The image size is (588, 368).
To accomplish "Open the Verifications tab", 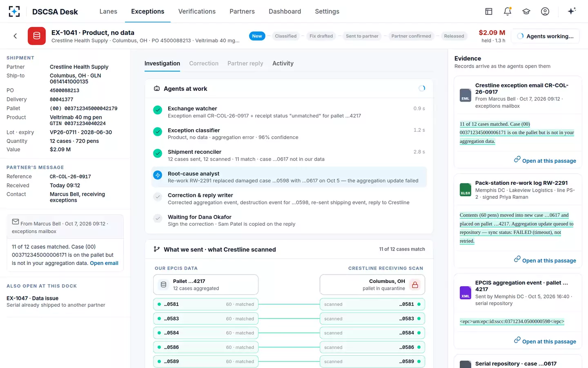I will (x=197, y=11).
